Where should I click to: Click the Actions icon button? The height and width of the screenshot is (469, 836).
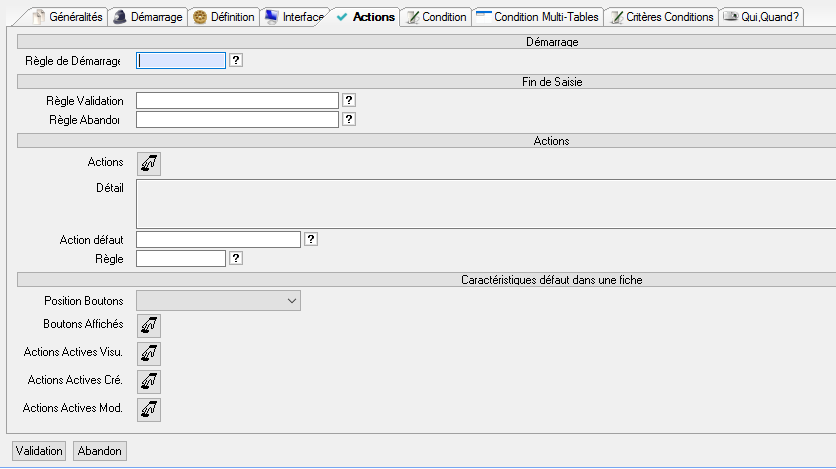point(148,163)
